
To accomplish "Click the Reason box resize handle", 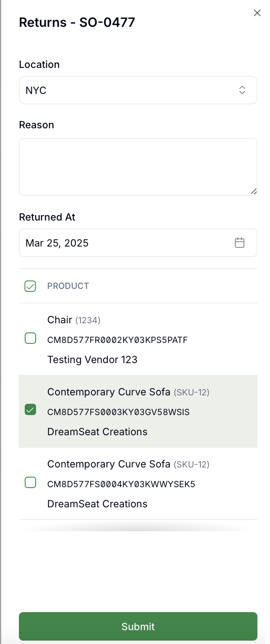I will click(x=253, y=191).
